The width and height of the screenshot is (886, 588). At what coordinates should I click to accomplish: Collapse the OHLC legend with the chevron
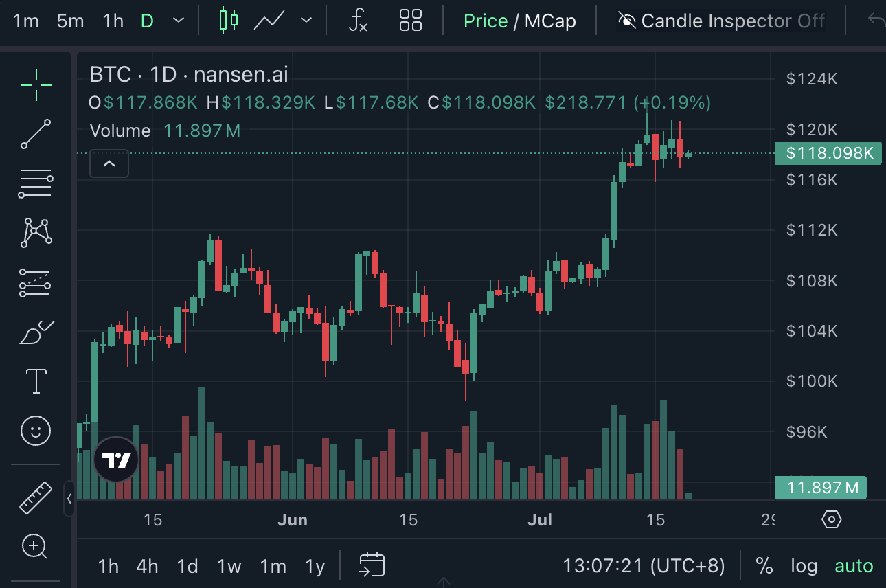[x=109, y=163]
